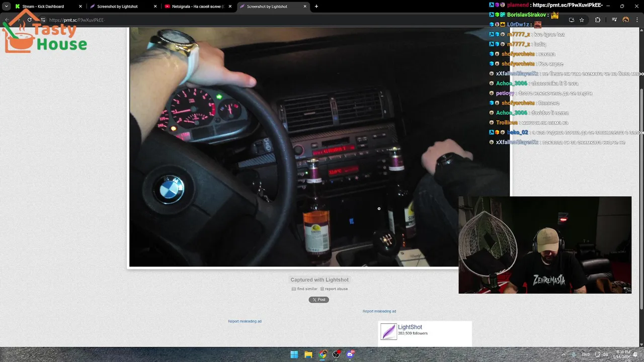Click the find similar link

click(x=304, y=289)
